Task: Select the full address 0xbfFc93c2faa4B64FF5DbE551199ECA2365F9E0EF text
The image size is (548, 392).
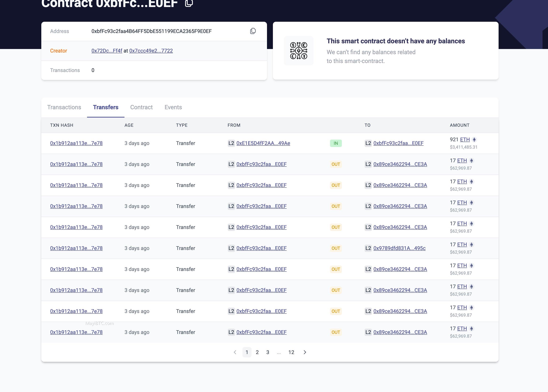Action: pyautogui.click(x=152, y=31)
